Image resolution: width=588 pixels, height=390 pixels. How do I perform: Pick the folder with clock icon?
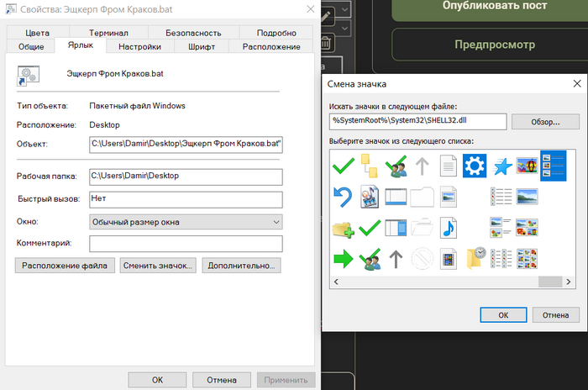[x=475, y=258]
